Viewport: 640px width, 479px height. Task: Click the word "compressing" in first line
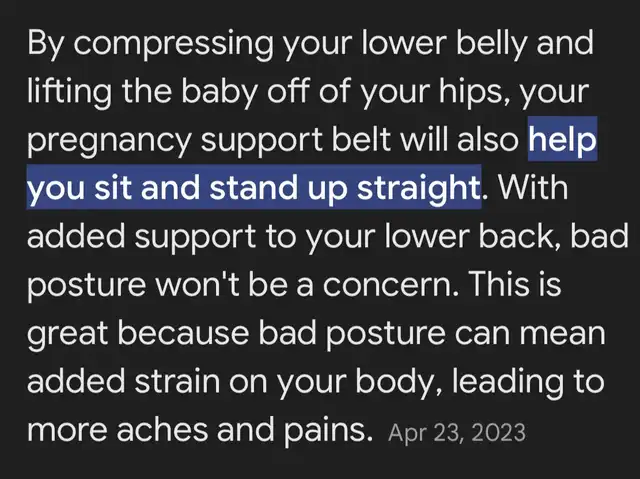pos(173,43)
